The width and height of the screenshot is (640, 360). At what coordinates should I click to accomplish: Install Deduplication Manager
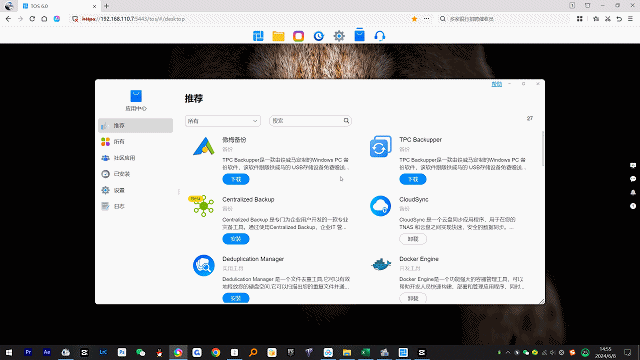236,298
